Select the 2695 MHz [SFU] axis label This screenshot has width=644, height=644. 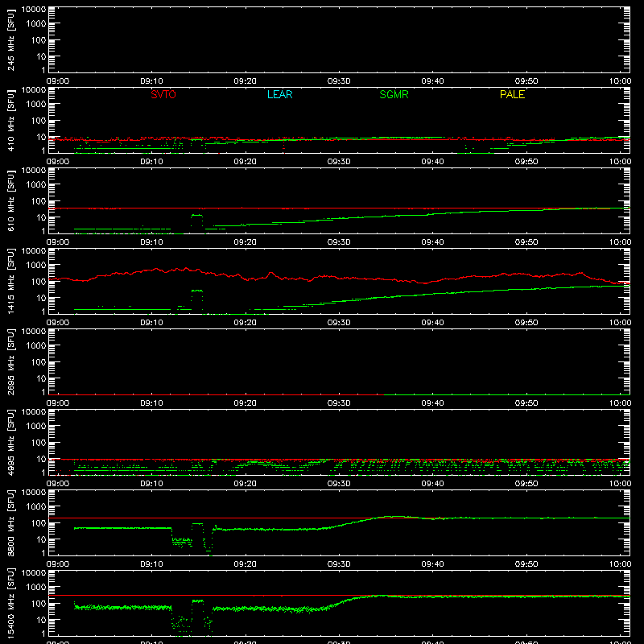point(11,362)
